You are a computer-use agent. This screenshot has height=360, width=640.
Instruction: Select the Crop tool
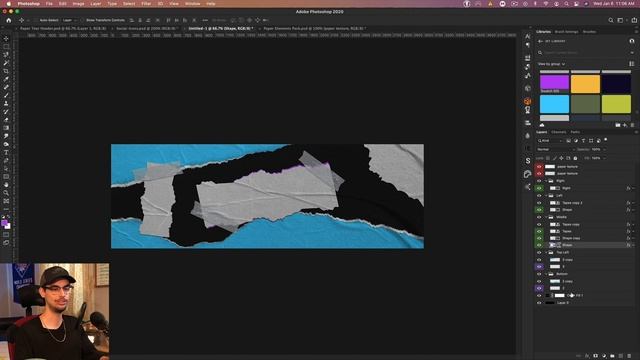pyautogui.click(x=6, y=71)
